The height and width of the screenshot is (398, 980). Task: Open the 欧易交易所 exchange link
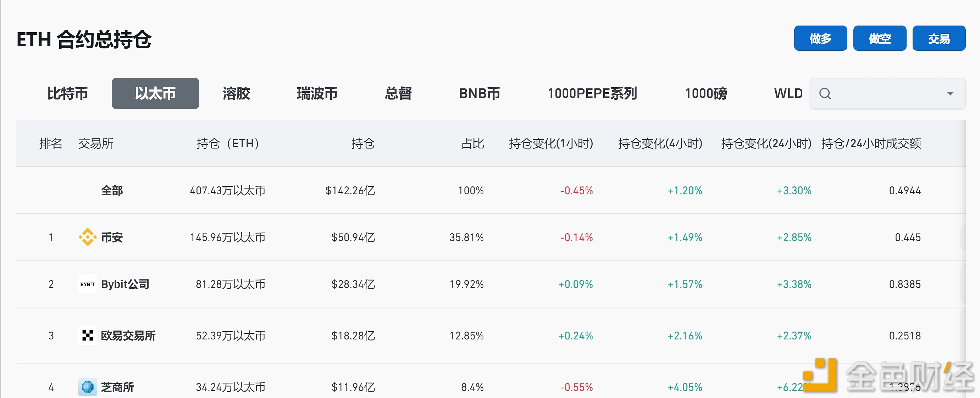click(128, 336)
